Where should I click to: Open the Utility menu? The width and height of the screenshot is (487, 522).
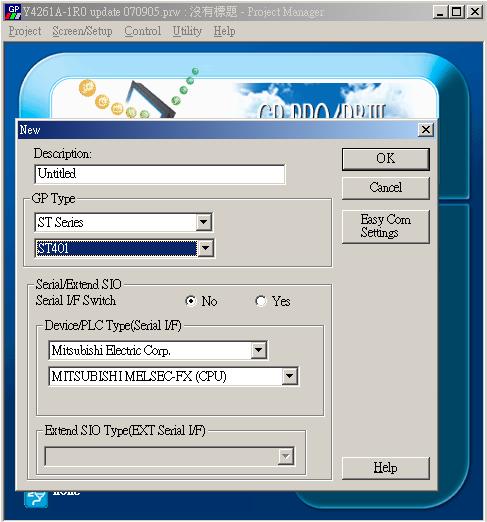[187, 31]
